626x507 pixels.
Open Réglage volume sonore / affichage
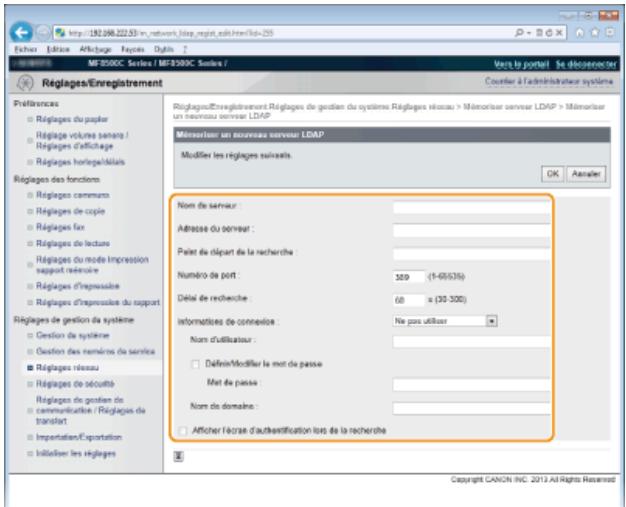[x=82, y=141]
